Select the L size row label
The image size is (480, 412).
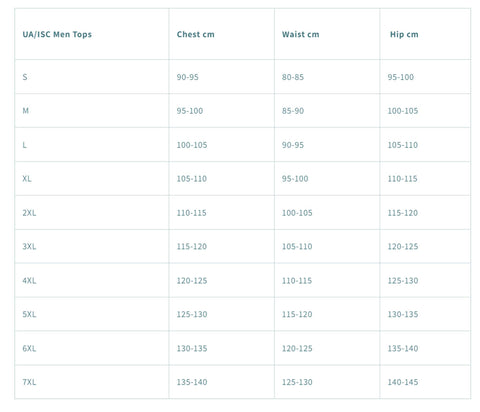24,145
